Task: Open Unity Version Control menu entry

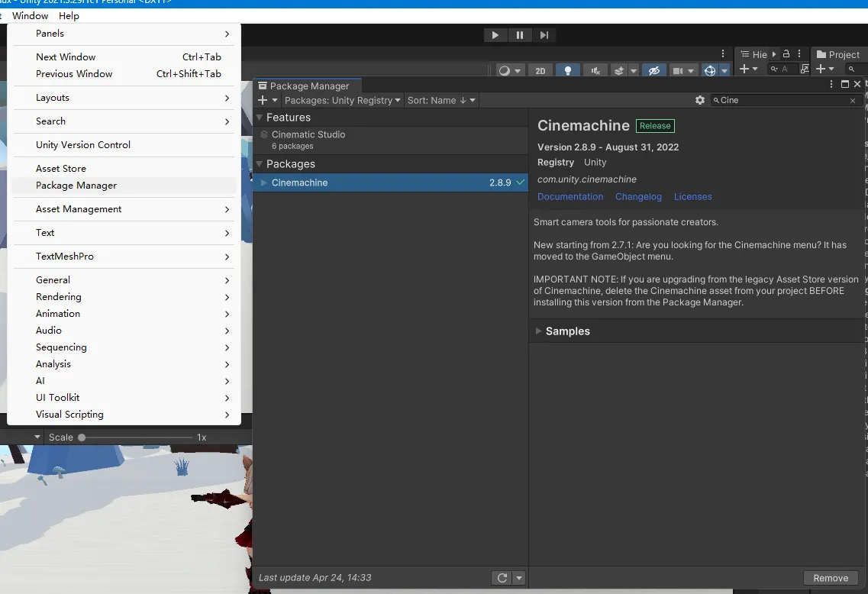Action: click(124, 144)
